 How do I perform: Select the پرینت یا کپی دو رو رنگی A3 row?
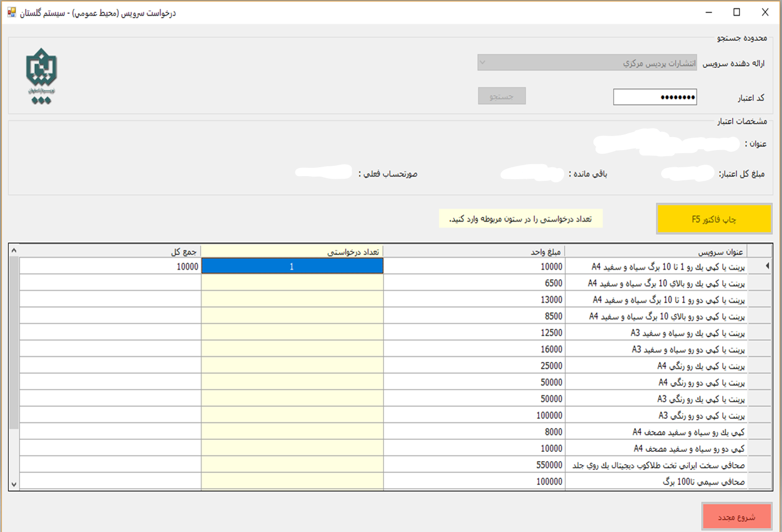655,416
